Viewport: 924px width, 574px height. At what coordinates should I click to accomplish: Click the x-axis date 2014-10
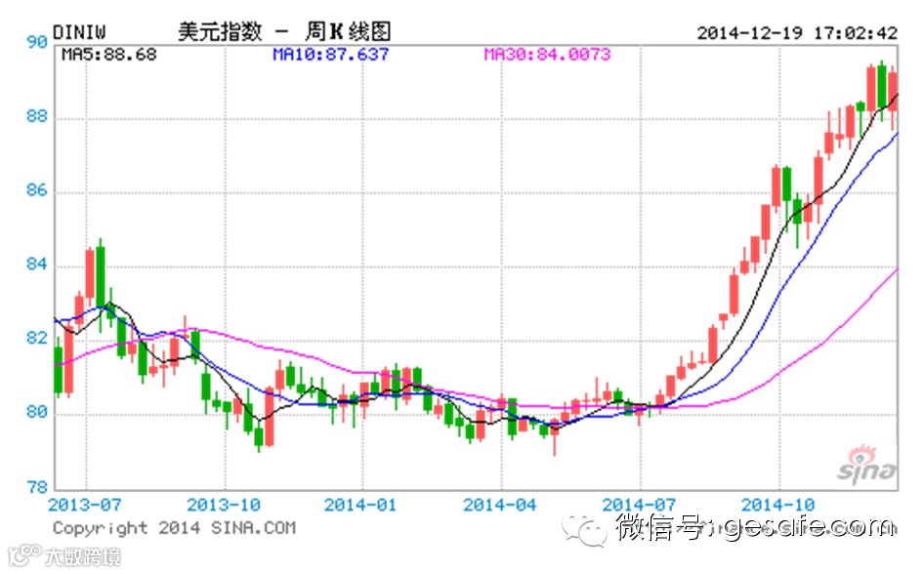pos(777,505)
